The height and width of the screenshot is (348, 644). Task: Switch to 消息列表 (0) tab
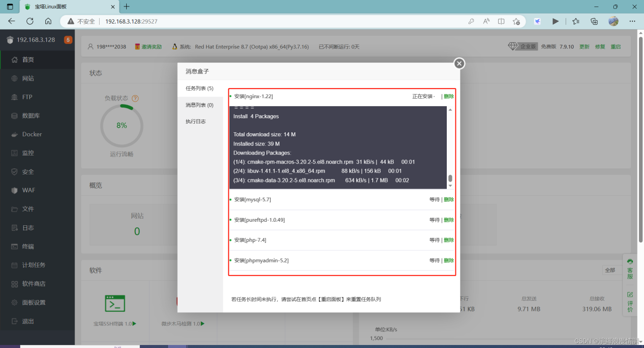point(200,105)
